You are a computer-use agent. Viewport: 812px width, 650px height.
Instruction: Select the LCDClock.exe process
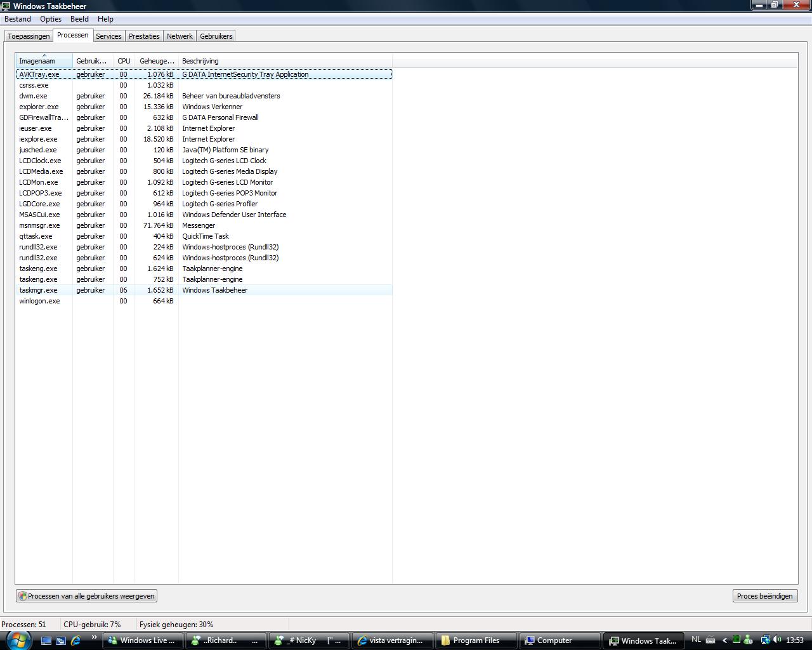tap(204, 161)
